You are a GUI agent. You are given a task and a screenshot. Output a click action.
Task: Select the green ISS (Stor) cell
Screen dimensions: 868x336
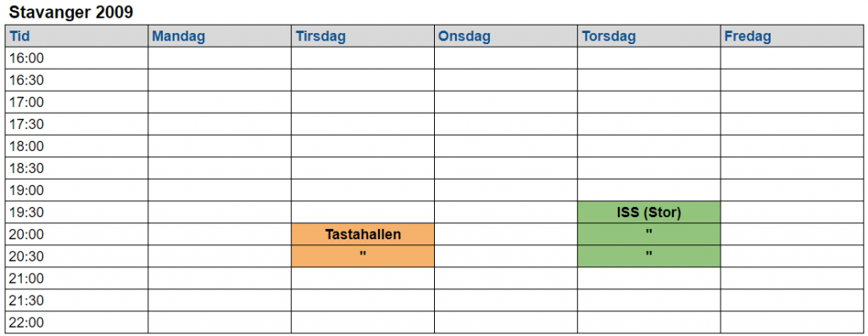tap(648, 212)
